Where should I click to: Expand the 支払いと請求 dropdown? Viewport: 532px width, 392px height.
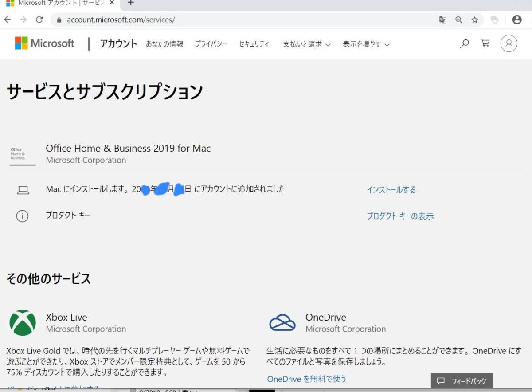click(x=307, y=44)
